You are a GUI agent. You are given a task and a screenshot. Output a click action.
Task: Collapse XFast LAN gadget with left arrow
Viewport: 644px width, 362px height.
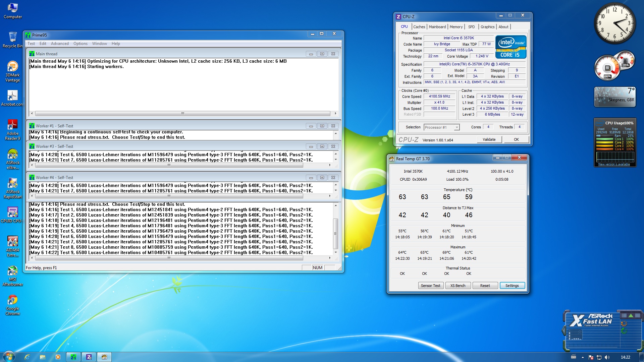pos(563,331)
